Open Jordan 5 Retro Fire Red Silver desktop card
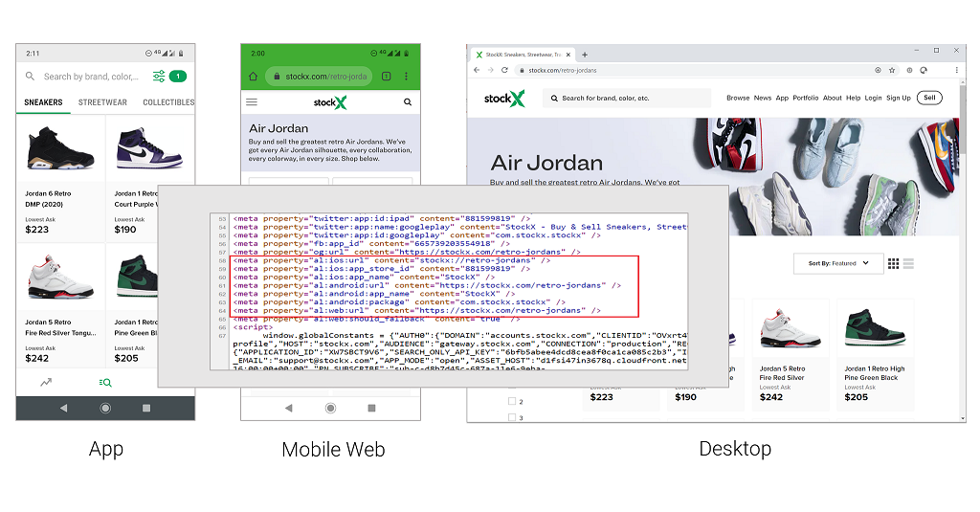The image size is (980, 512). [791, 354]
